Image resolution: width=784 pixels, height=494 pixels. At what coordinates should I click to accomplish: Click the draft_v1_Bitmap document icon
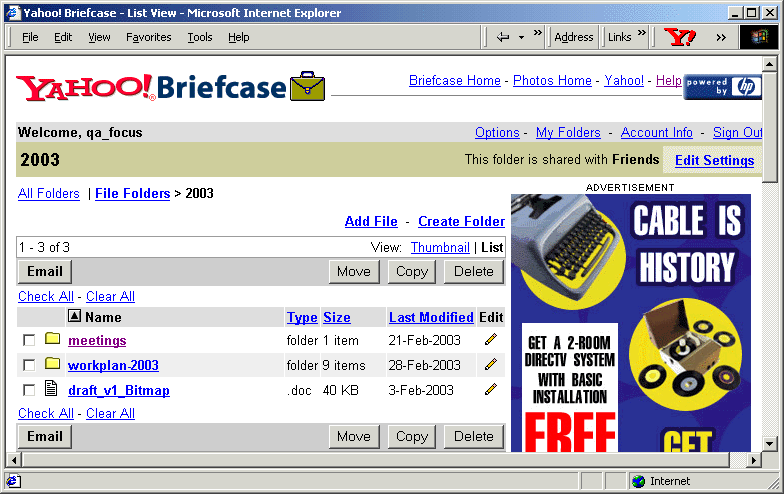(x=51, y=388)
